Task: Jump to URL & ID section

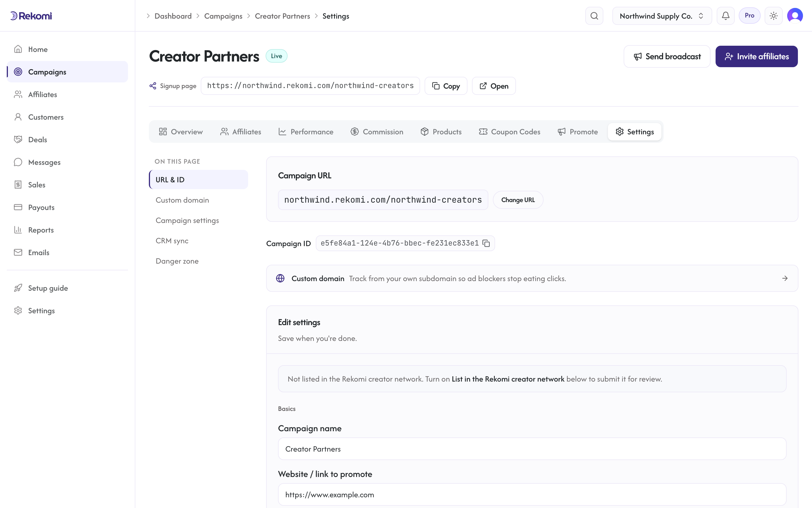Action: tap(198, 179)
